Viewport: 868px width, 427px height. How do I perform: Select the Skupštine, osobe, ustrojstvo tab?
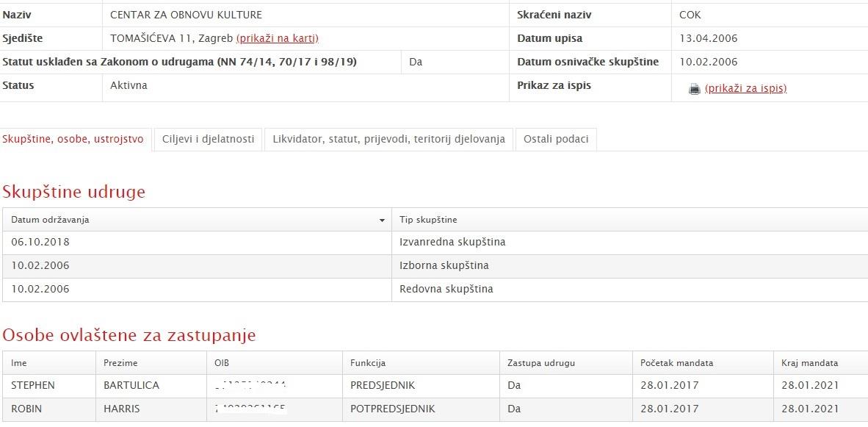73,139
